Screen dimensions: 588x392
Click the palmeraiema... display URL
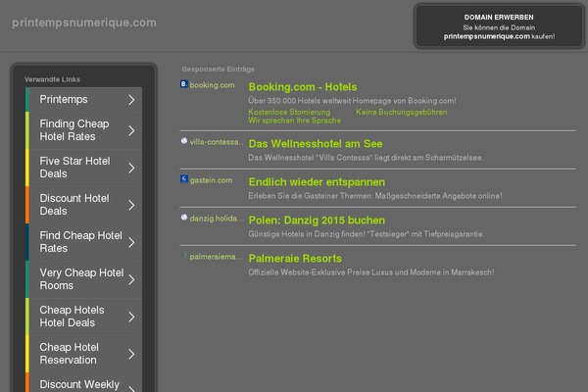coord(216,257)
